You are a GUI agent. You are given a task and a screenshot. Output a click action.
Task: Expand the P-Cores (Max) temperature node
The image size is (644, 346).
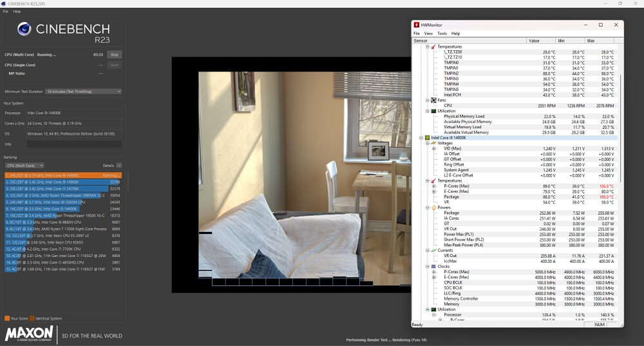(434, 186)
